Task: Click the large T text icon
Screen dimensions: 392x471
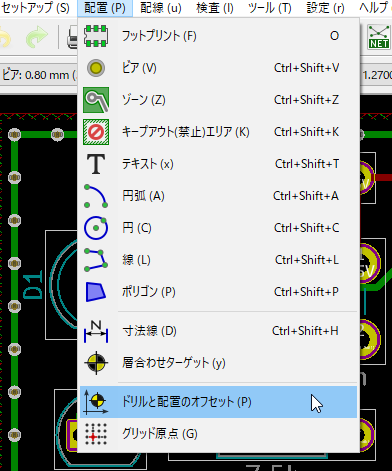Action: (96, 164)
